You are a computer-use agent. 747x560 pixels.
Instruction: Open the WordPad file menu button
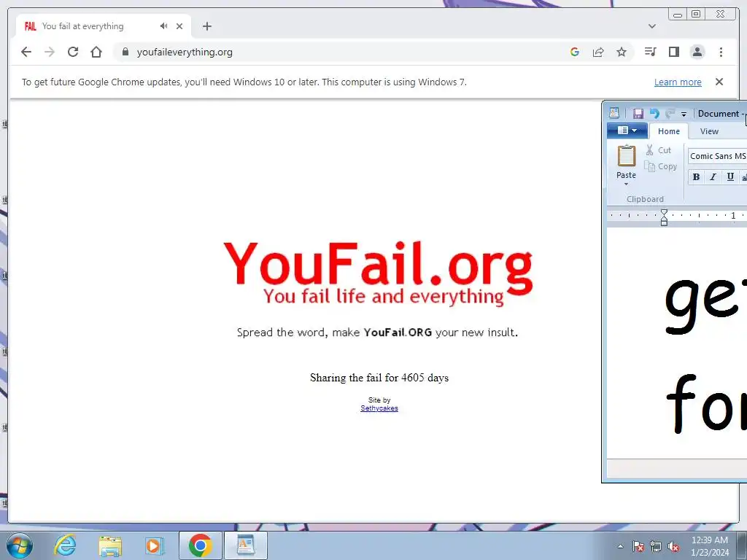(x=627, y=131)
